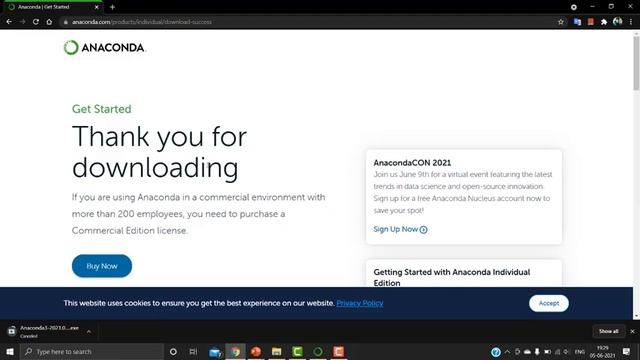The height and width of the screenshot is (360, 640).
Task: Open Task View on taskbar
Action: click(x=193, y=351)
